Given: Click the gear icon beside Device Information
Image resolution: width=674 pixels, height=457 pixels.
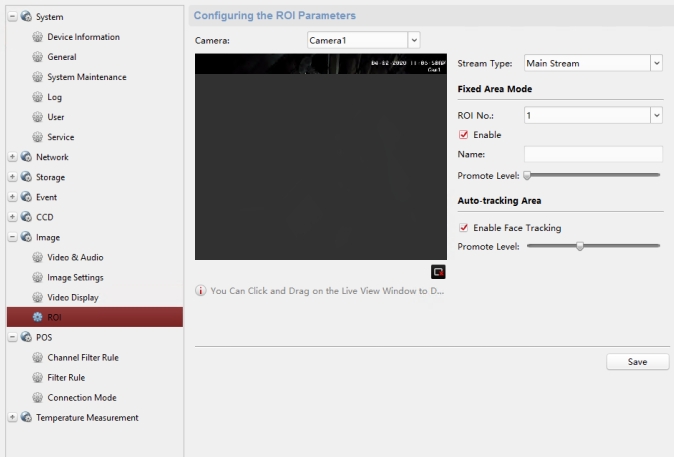Looking at the screenshot, I should 40,37.
